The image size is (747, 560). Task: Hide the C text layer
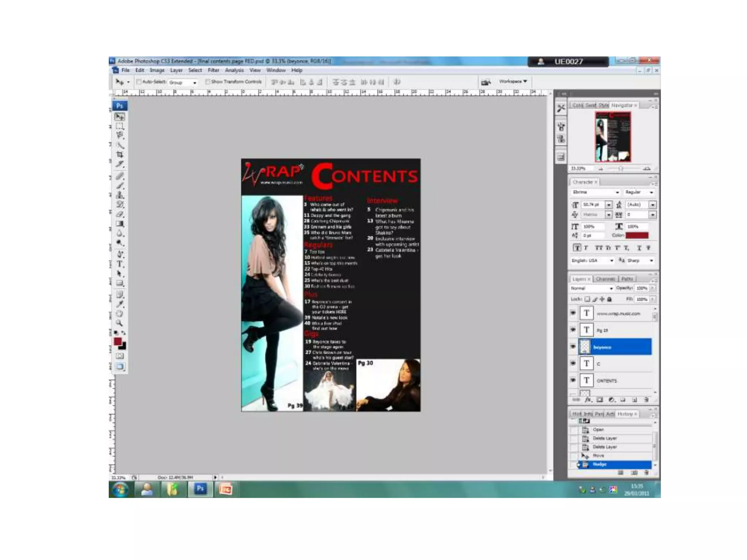click(x=573, y=363)
